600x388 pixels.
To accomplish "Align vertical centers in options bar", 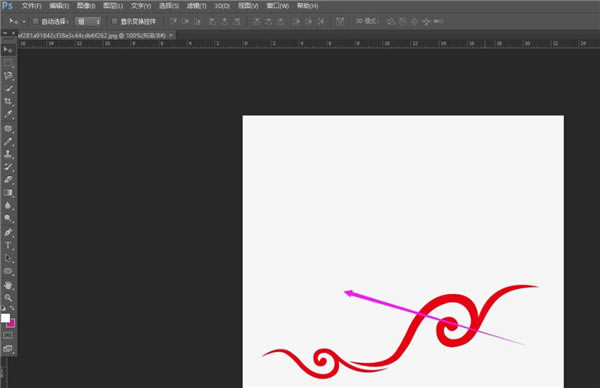I will pyautogui.click(x=186, y=21).
